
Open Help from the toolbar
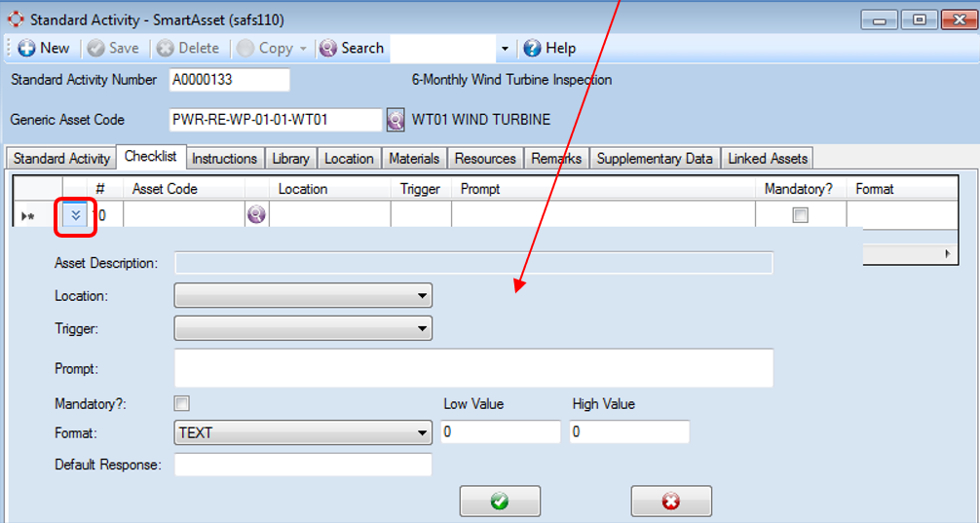pyautogui.click(x=550, y=48)
